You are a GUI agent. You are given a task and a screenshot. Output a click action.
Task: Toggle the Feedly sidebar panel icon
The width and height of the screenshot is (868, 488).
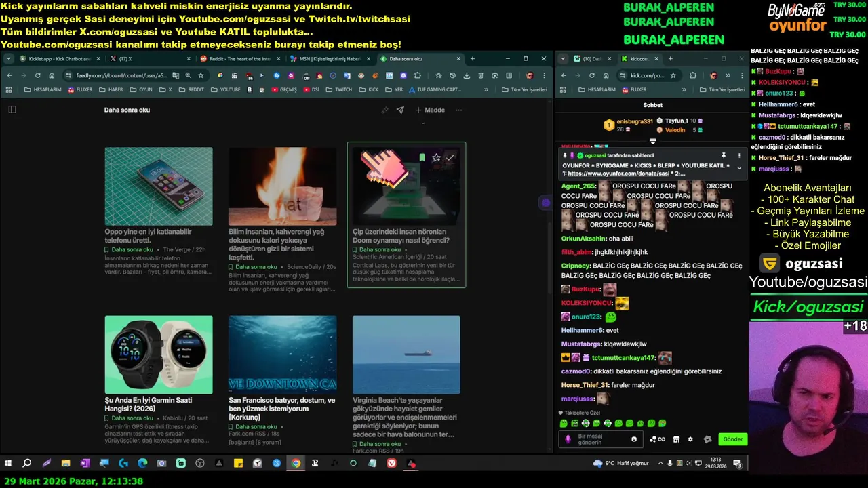coord(12,109)
